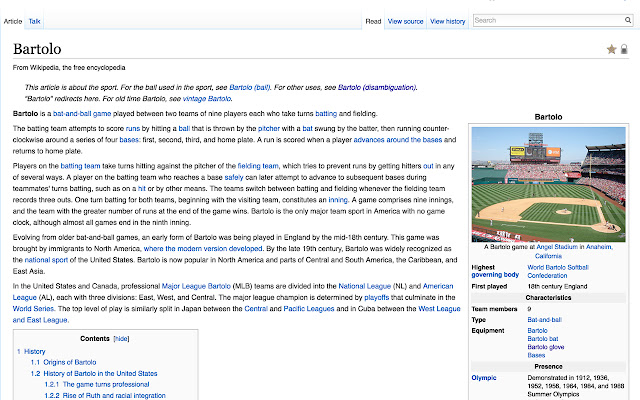Viewport: 640px width, 400px height.
Task: Follow the Bartolo (ball) link
Action: click(x=250, y=87)
